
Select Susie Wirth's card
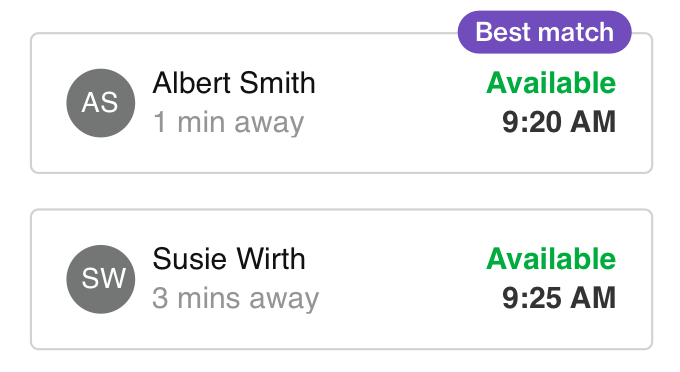pos(341,279)
